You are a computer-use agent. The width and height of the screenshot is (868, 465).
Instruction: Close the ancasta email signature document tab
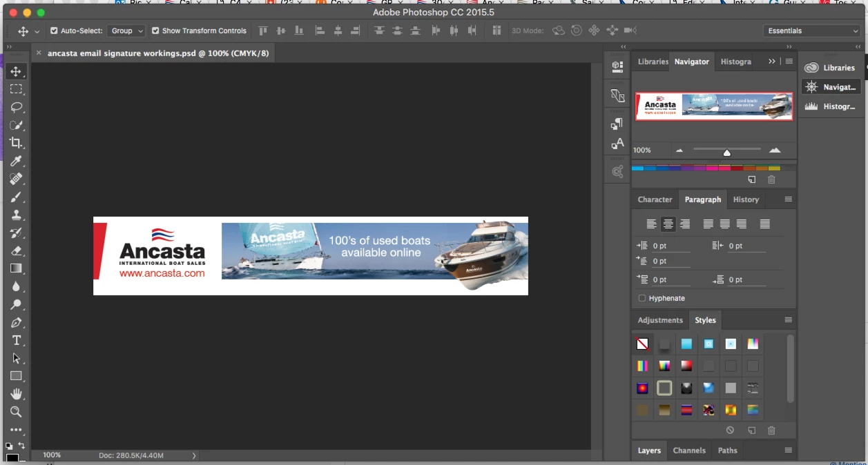pyautogui.click(x=39, y=53)
